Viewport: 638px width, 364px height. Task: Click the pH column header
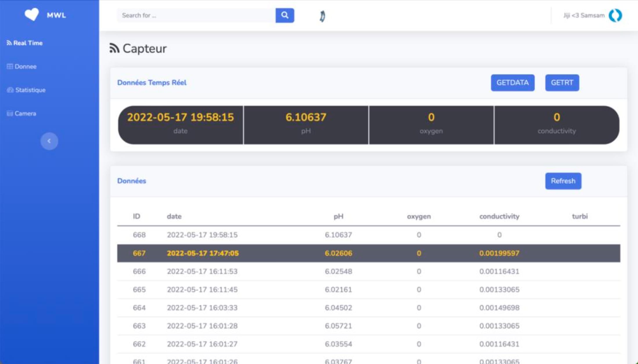338,216
